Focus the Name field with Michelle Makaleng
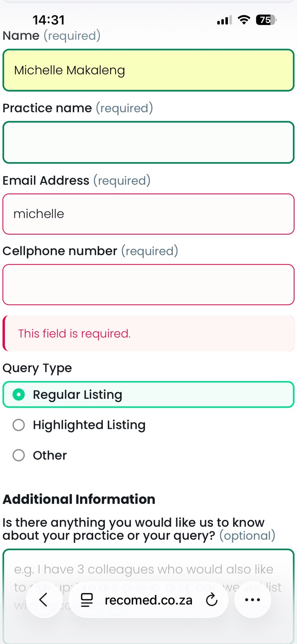 (148, 70)
